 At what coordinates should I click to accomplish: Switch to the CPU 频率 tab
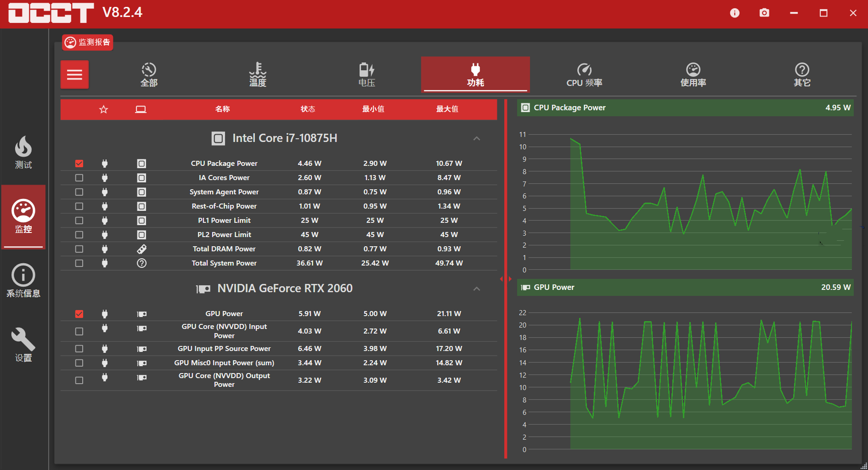tap(584, 74)
